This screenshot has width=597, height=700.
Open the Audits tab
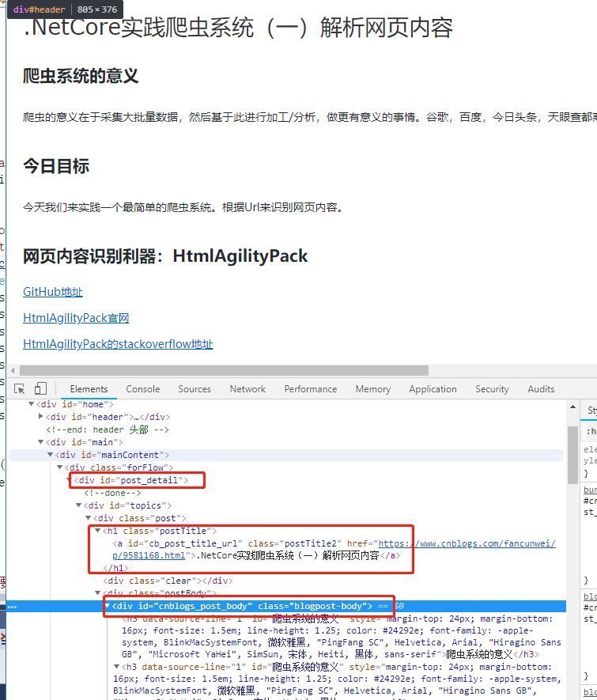coord(541,389)
